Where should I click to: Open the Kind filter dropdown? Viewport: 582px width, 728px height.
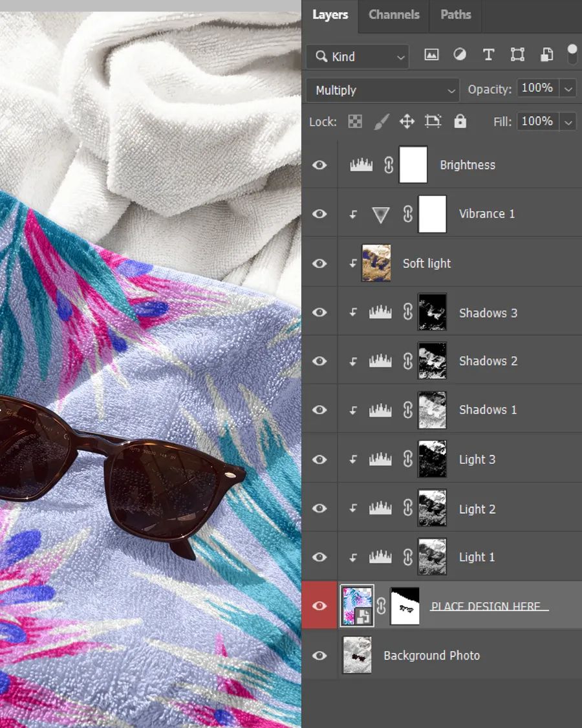pos(358,57)
